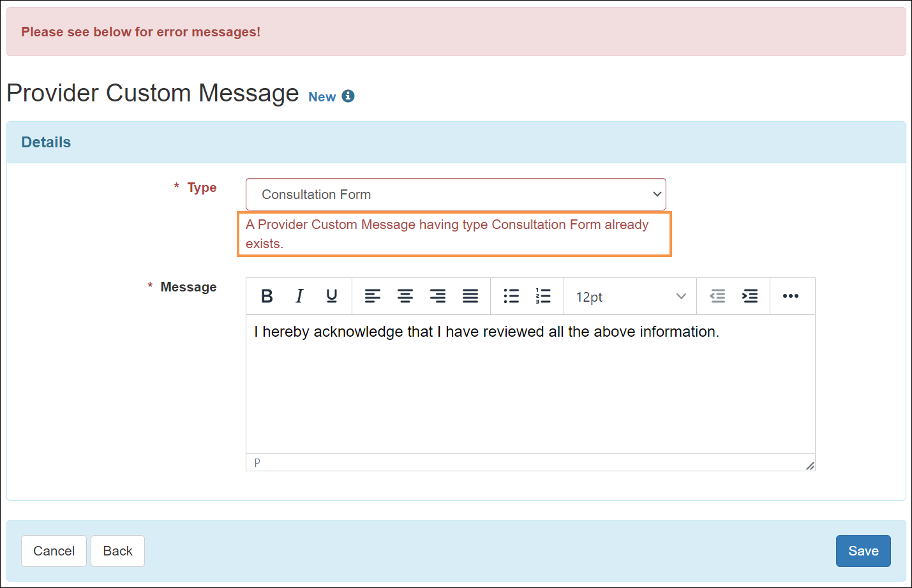This screenshot has height=588, width=912.
Task: Click the info icon next to New
Action: tap(348, 96)
